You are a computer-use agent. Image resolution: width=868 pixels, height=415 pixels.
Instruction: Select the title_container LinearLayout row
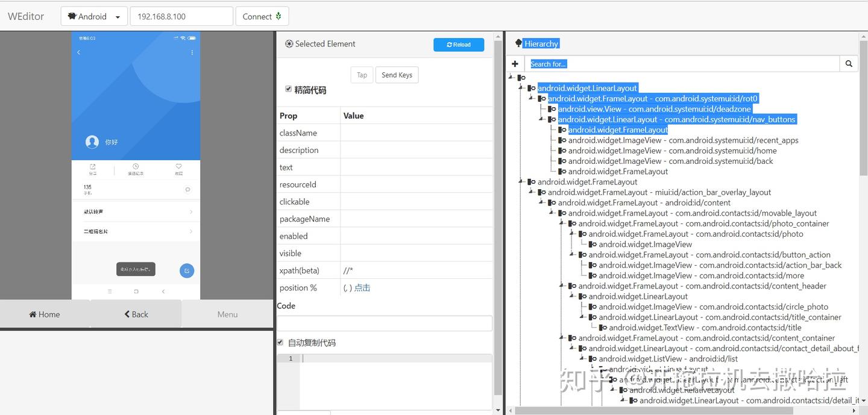click(720, 317)
